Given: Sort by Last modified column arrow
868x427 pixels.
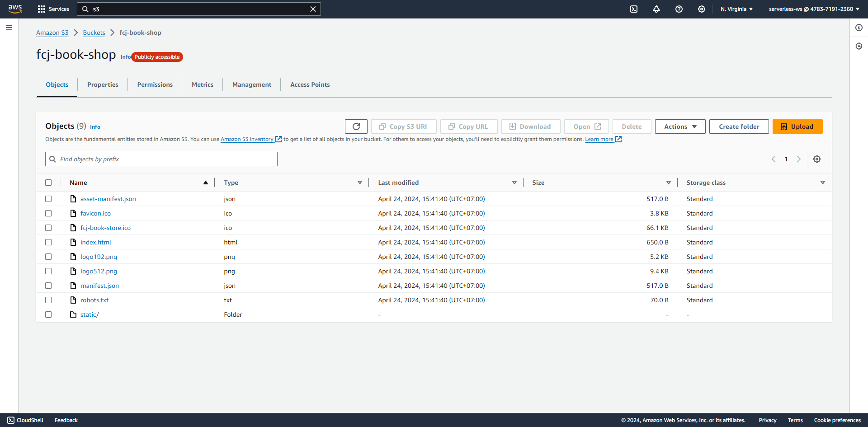Looking at the screenshot, I should [x=514, y=183].
